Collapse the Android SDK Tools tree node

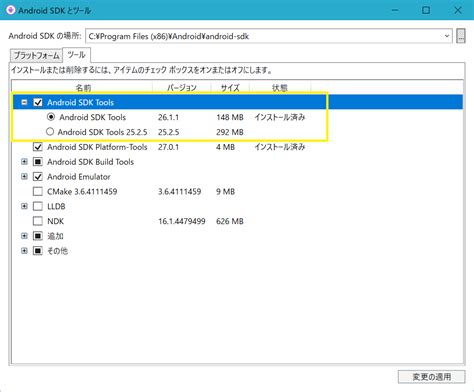pos(24,102)
